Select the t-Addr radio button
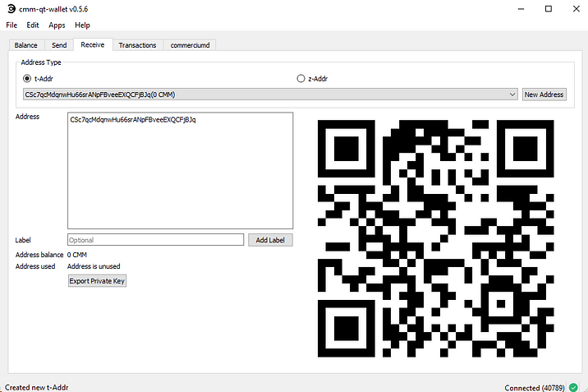This screenshot has width=588, height=392. (x=27, y=78)
